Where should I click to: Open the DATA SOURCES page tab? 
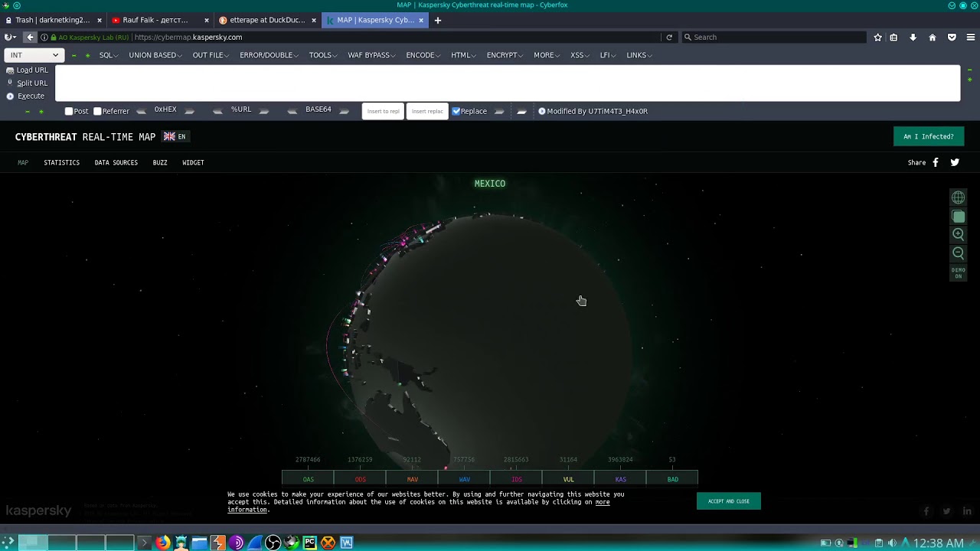click(116, 162)
